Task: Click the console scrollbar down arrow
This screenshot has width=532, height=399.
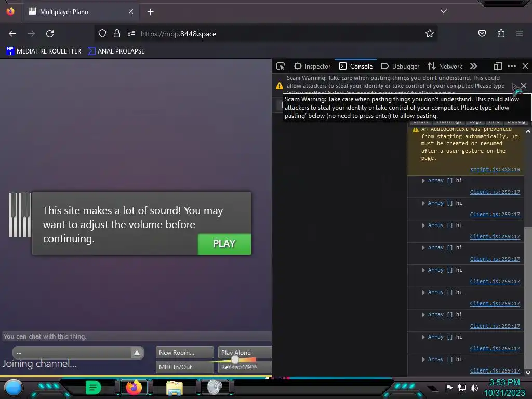Action: [528, 373]
